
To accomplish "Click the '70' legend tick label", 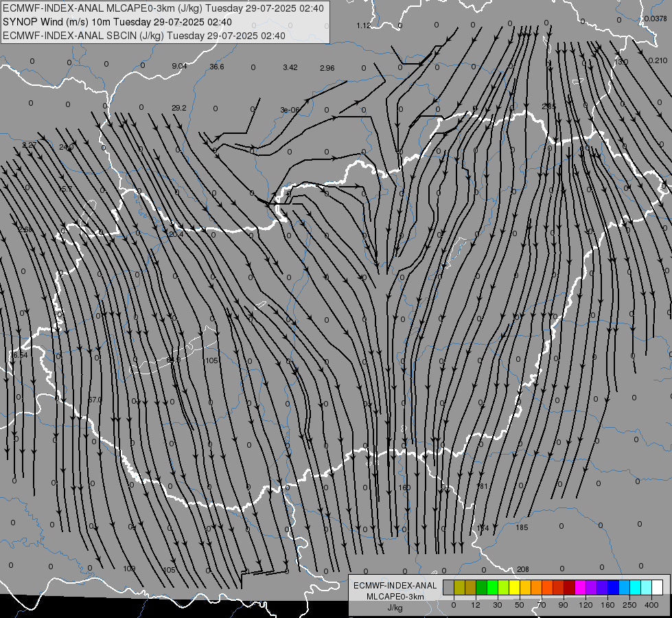I will (x=542, y=605).
